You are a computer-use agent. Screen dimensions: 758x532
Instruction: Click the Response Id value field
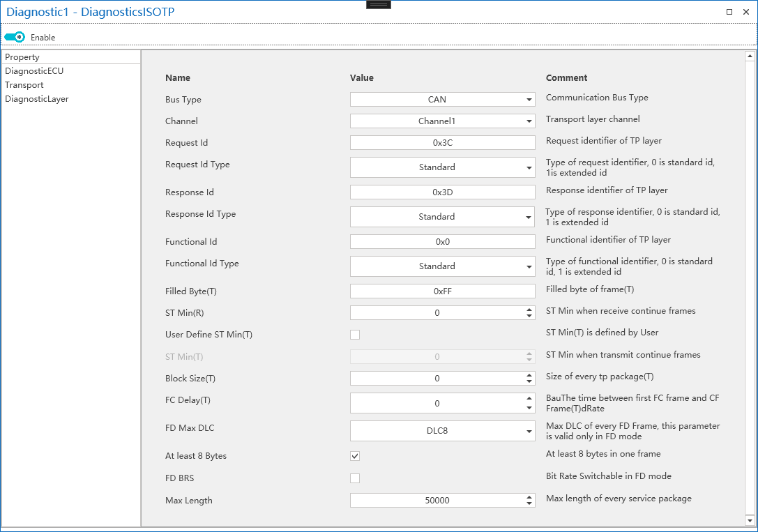(x=442, y=192)
